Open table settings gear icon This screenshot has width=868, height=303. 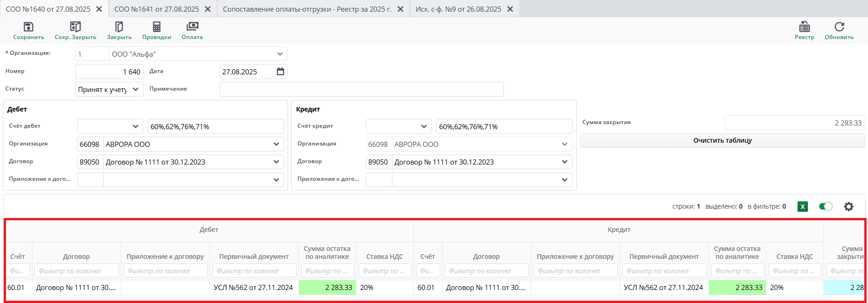tap(848, 207)
